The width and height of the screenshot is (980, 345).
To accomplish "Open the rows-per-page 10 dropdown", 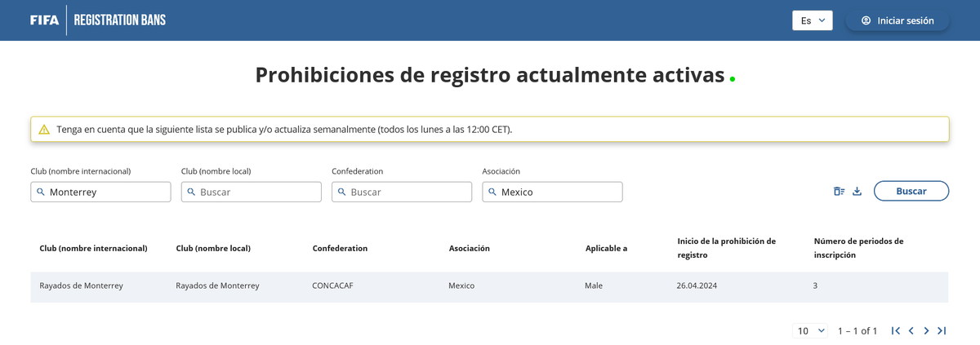I will point(810,330).
